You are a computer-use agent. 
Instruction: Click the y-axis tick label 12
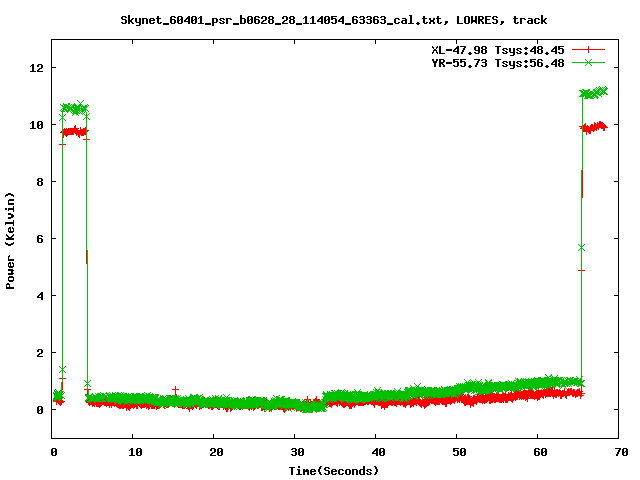point(36,68)
